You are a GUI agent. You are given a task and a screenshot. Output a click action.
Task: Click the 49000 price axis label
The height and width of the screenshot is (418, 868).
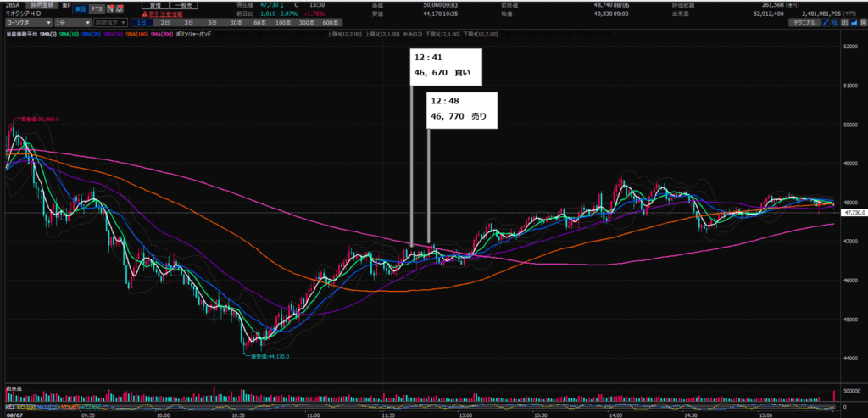(x=849, y=164)
